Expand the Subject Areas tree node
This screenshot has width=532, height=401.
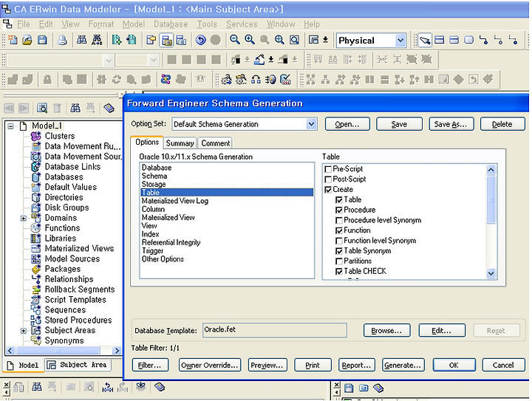click(24, 331)
